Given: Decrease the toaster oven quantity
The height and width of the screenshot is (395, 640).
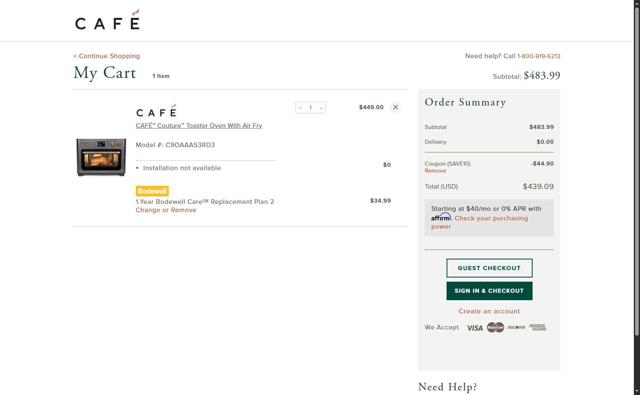Looking at the screenshot, I should tap(300, 107).
